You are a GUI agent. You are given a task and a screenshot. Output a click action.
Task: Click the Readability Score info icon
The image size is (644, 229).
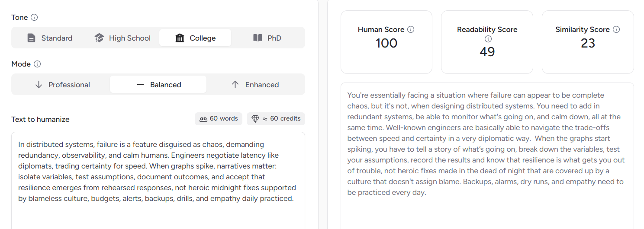[x=488, y=39]
